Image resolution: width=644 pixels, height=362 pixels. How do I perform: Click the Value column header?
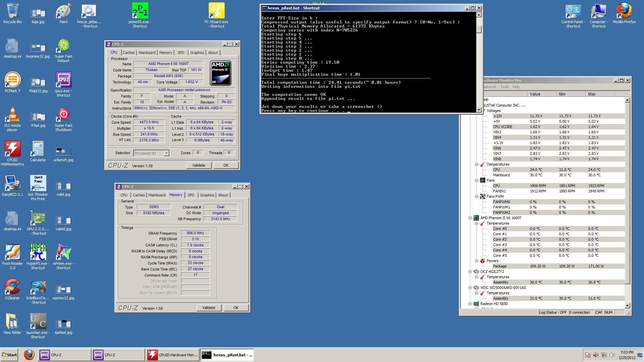coord(542,94)
